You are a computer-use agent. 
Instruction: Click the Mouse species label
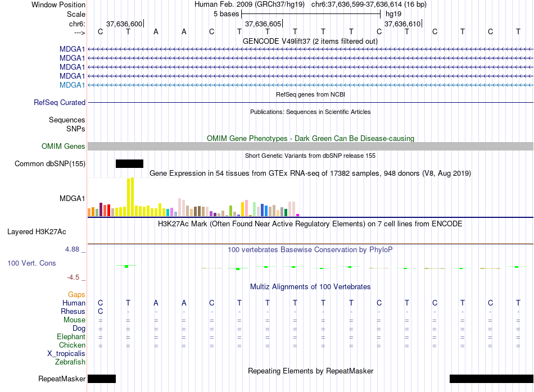tap(74, 320)
